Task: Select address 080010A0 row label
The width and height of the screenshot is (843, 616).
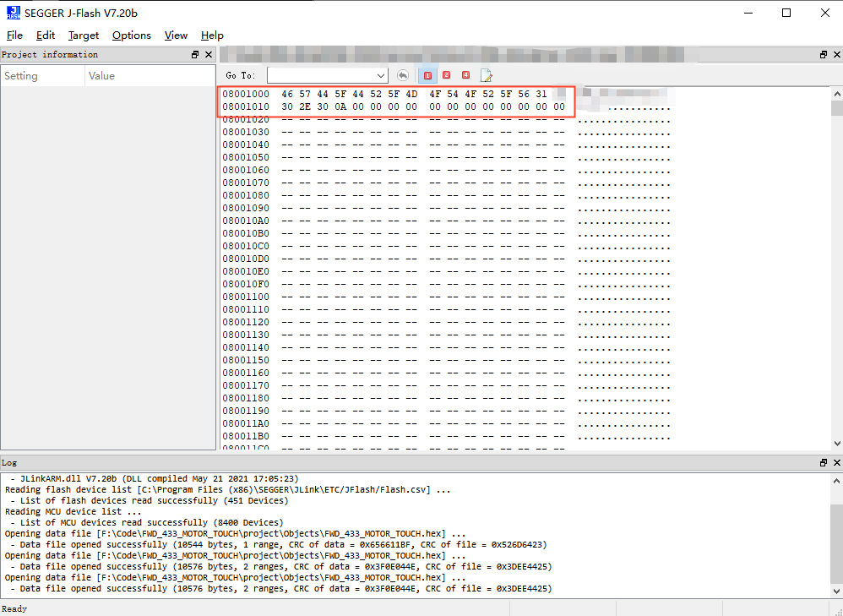Action: pyautogui.click(x=246, y=221)
